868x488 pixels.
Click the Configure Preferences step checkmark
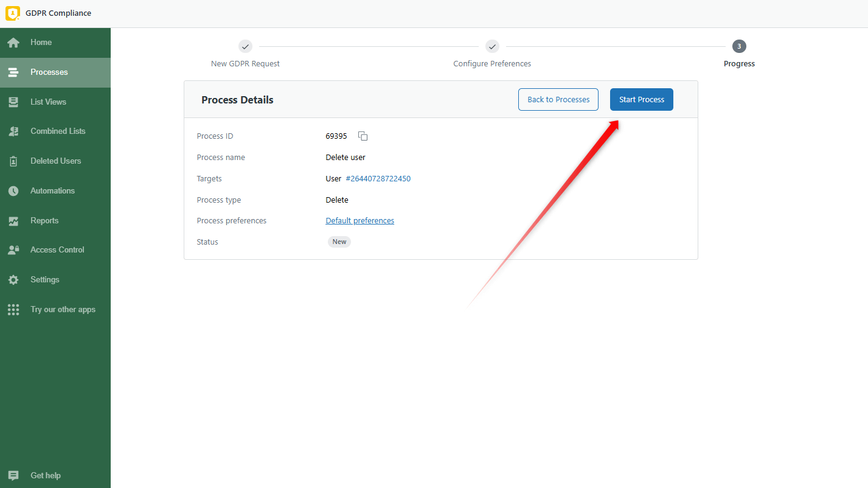(x=492, y=46)
